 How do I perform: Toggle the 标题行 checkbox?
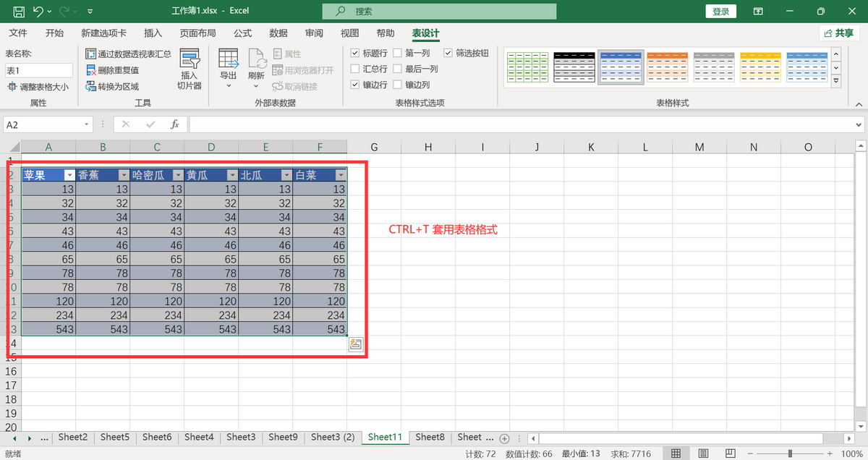(x=355, y=54)
